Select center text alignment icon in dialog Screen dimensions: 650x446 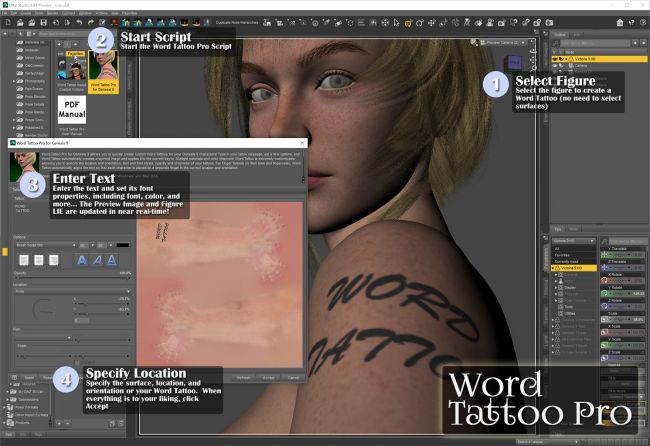[x=40, y=259]
